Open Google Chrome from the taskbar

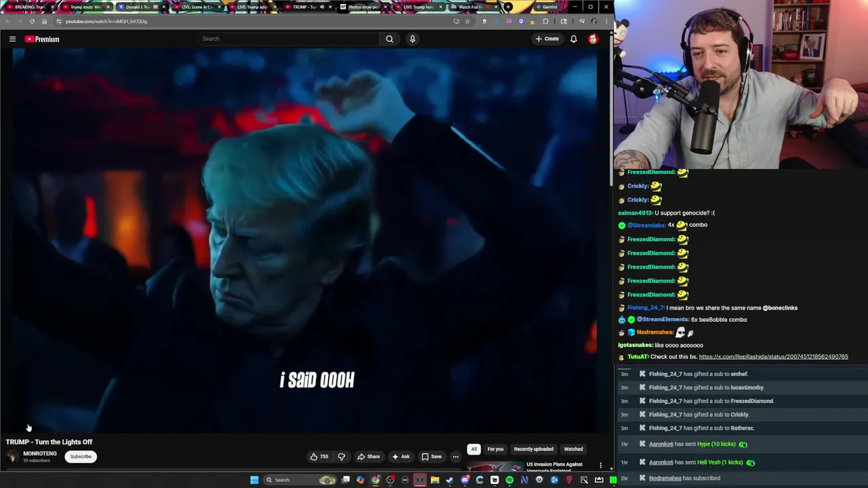(375, 480)
